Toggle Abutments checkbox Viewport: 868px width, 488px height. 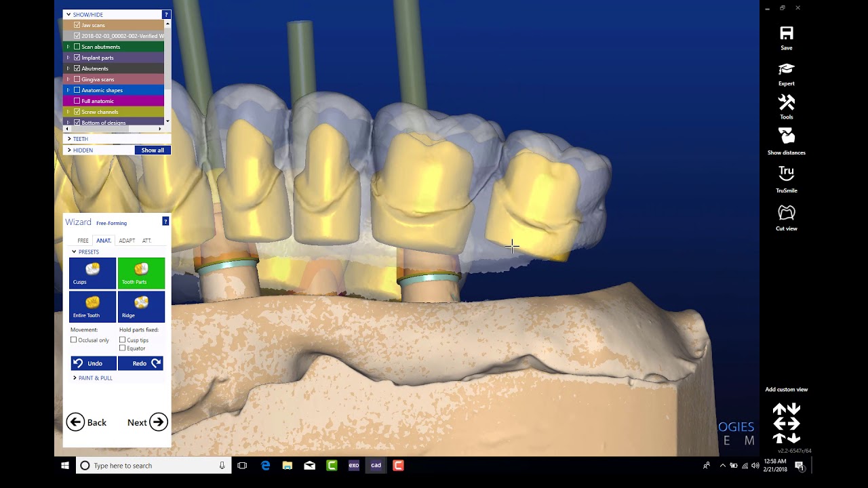click(77, 68)
